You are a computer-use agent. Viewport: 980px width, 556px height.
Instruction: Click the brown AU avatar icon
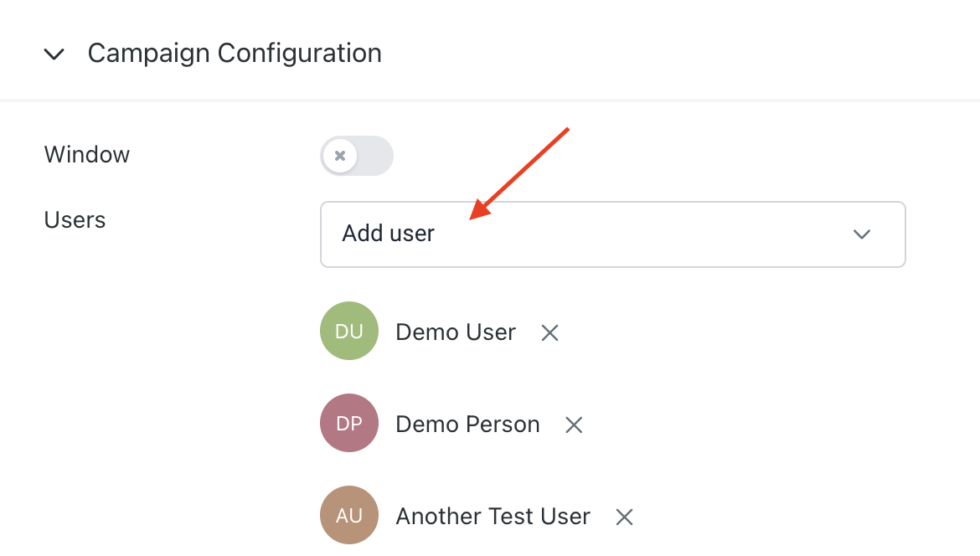click(x=349, y=516)
